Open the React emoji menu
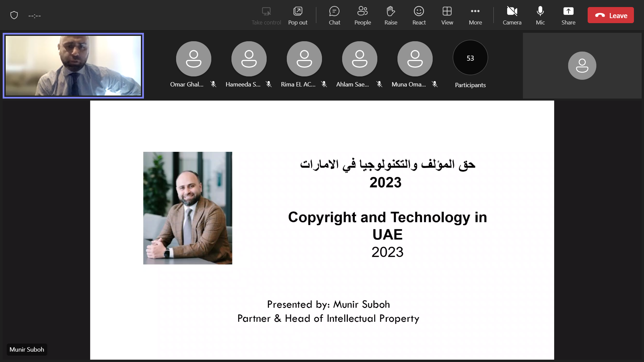Viewport: 644px width, 362px height. pos(419,15)
